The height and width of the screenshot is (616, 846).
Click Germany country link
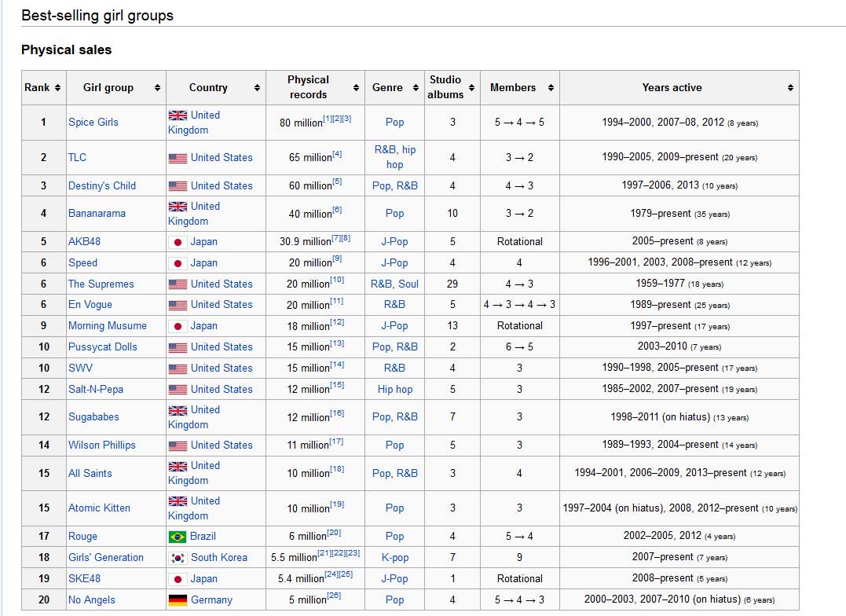211,599
